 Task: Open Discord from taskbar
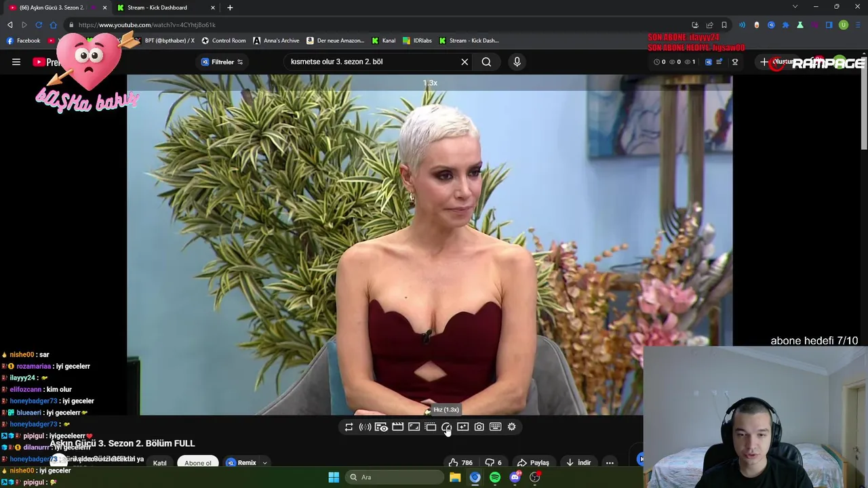515,477
